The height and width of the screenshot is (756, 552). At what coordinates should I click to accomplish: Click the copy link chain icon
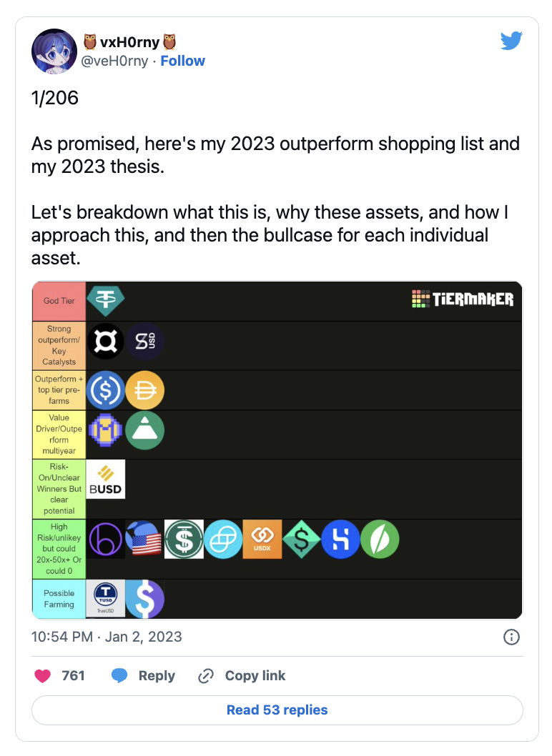206,675
